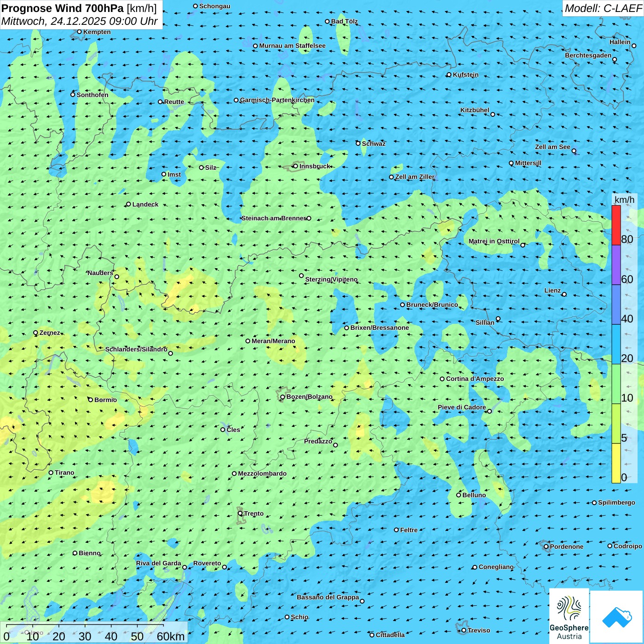The height and width of the screenshot is (644, 644).
Task: Select the "Murnau am Staffelsee" label
Action: point(292,46)
